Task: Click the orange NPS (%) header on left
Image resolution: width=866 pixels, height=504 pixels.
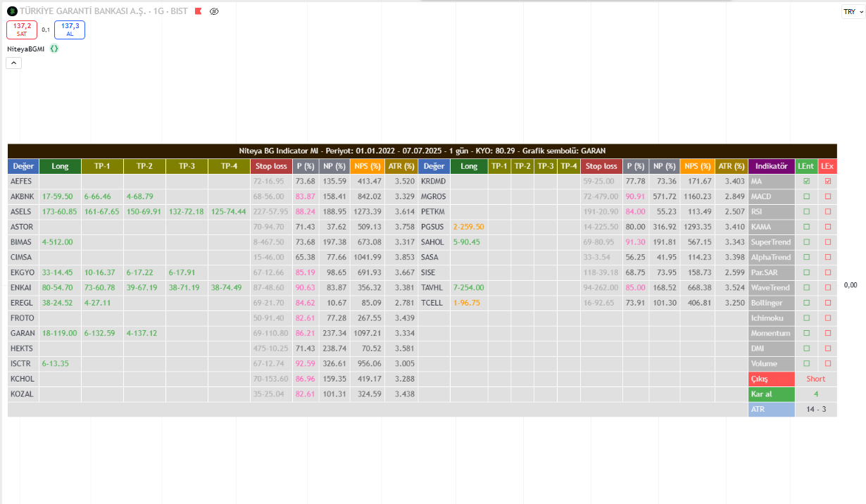Action: coord(365,166)
